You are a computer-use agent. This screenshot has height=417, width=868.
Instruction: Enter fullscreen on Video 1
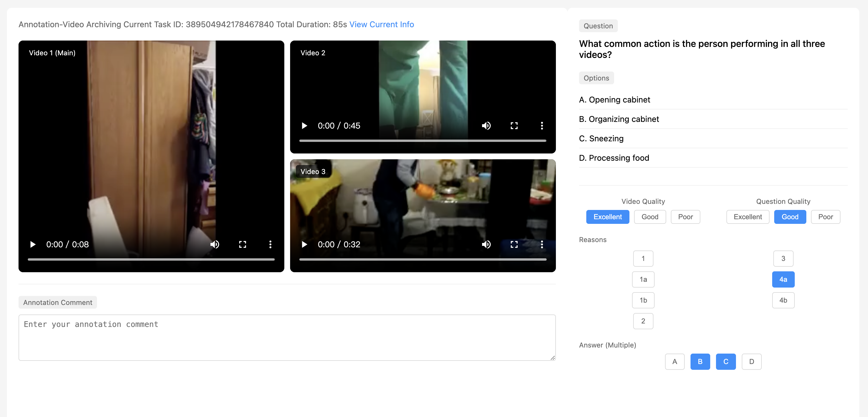click(x=243, y=244)
